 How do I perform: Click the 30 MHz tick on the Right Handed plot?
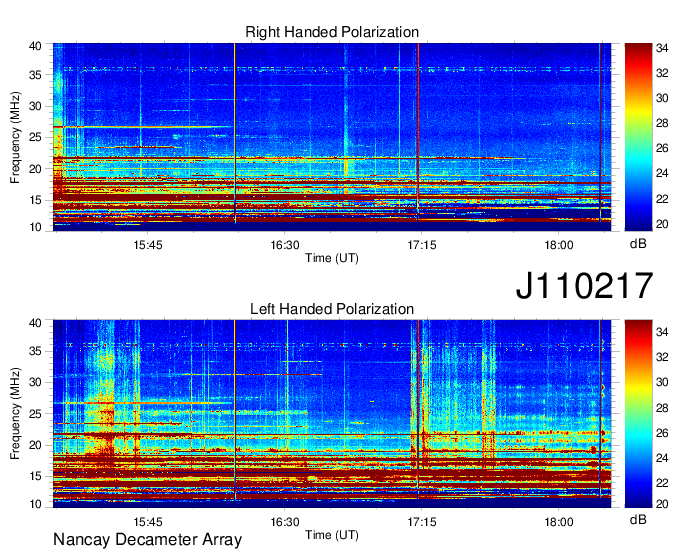click(x=35, y=106)
